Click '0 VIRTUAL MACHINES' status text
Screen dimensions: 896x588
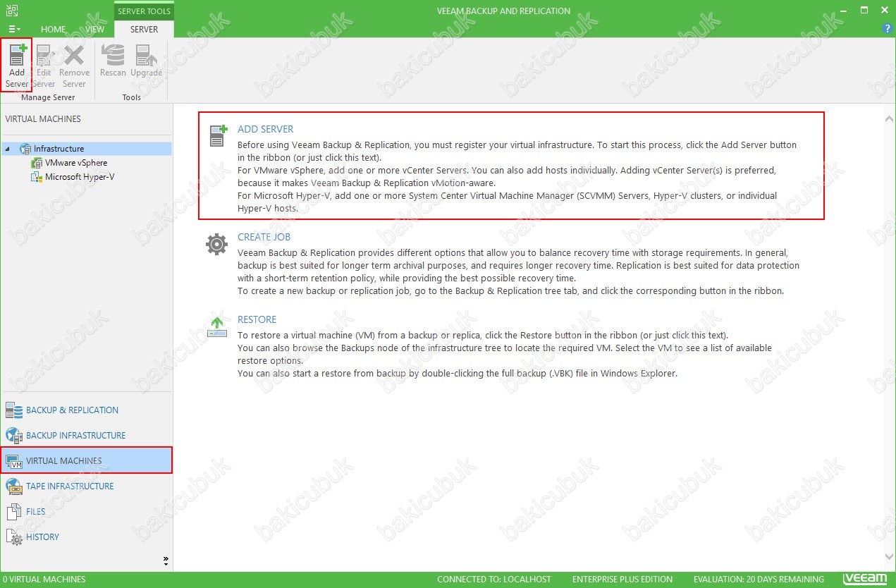(x=44, y=580)
